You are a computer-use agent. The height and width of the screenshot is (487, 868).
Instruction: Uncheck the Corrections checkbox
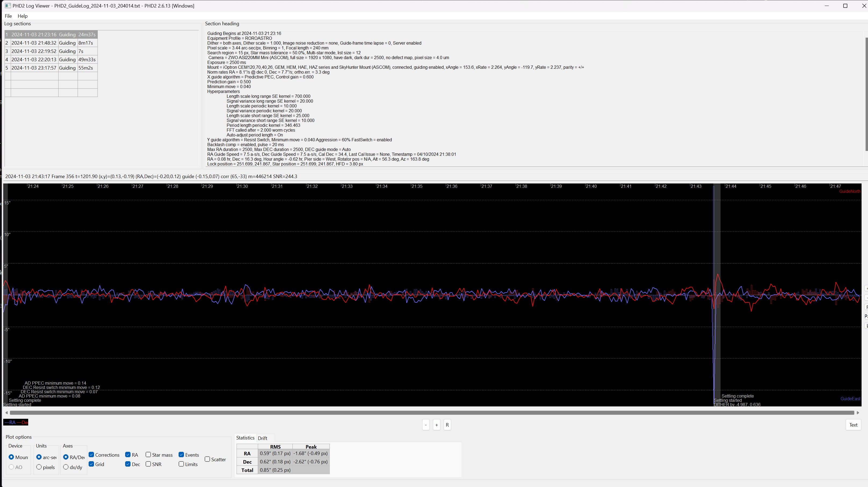(91, 455)
